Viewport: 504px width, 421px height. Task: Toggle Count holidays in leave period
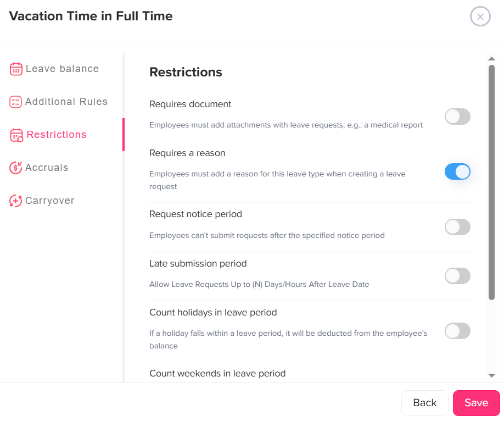pos(457,331)
